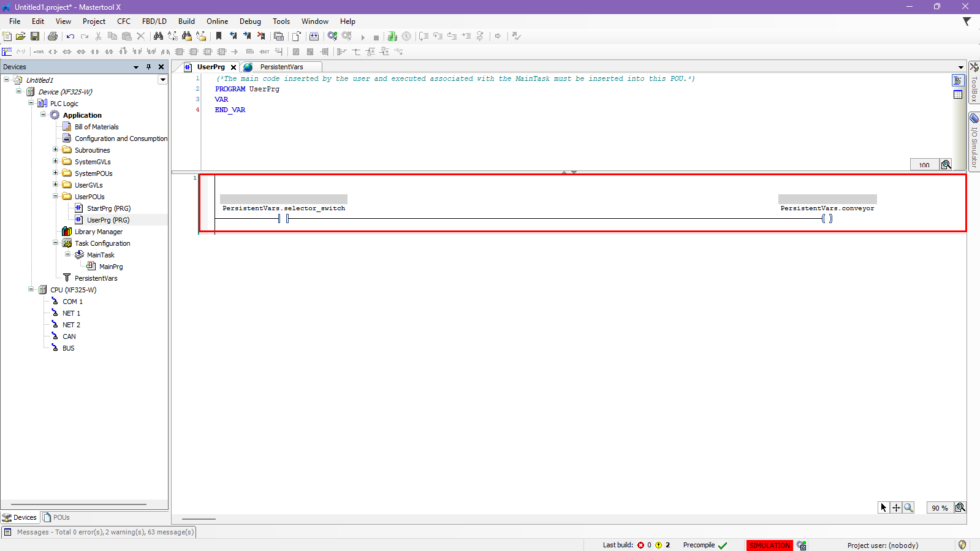This screenshot has width=980, height=551.
Task: Open Messages panel at bottom
Action: click(x=98, y=532)
